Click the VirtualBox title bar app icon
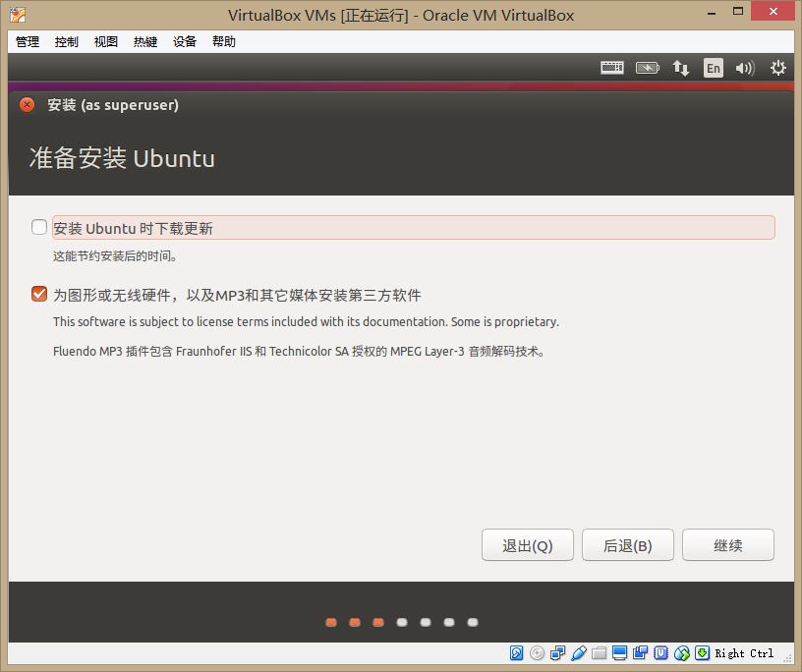Screen dimensions: 802x672 (18, 15)
